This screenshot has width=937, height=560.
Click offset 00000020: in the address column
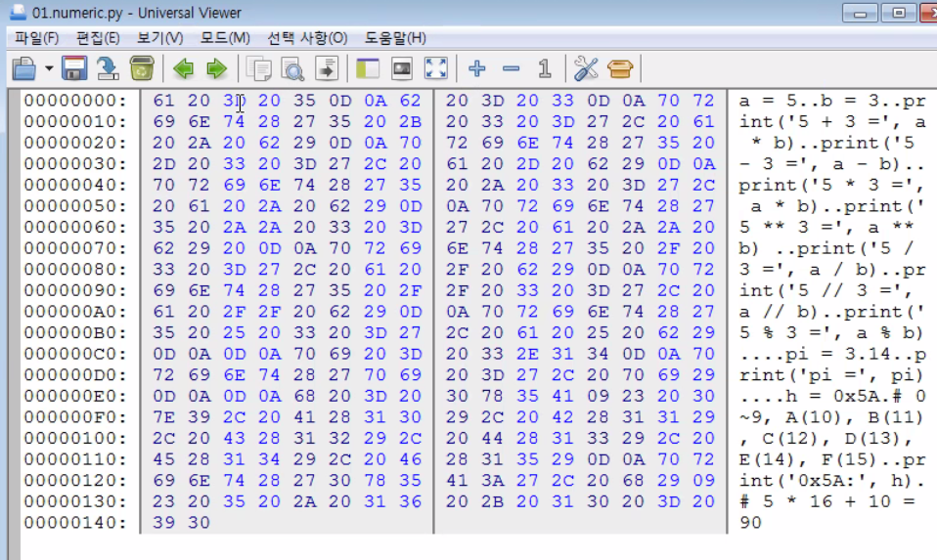tap(75, 143)
